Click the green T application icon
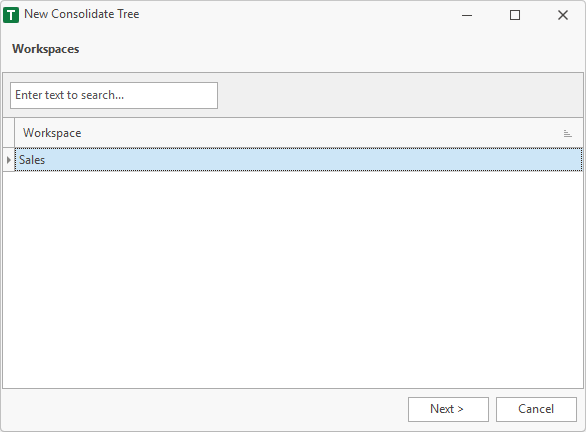The image size is (586, 432). pyautogui.click(x=11, y=15)
